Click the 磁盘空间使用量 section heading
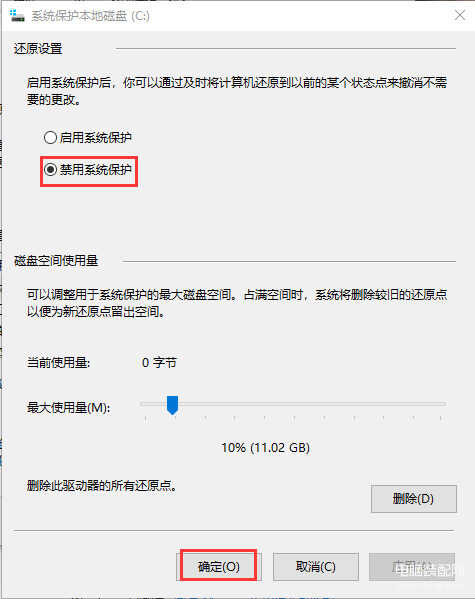This screenshot has width=475, height=599. [x=56, y=261]
